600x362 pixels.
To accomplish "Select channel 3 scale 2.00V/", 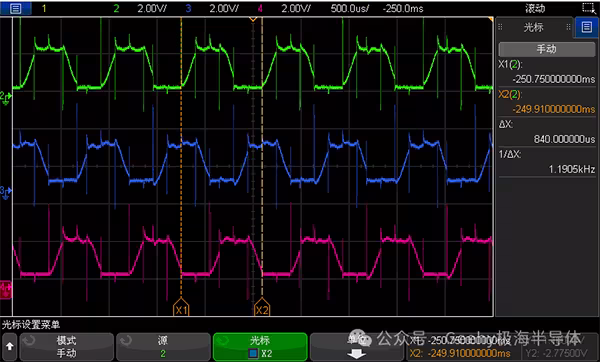I will 224,8.
